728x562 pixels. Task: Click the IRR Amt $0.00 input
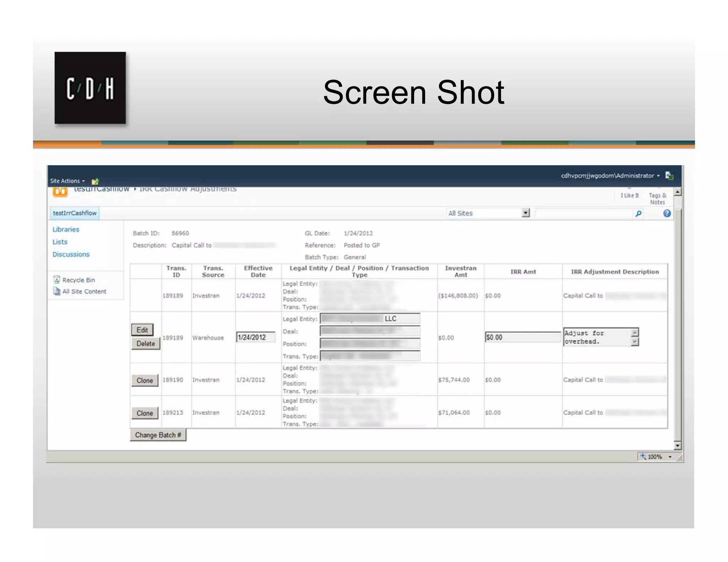(x=523, y=337)
